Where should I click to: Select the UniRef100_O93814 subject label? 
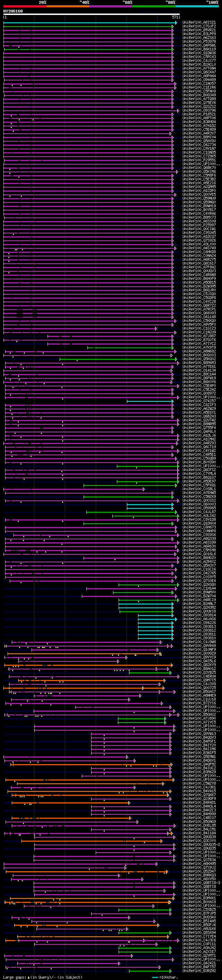[x=199, y=615]
